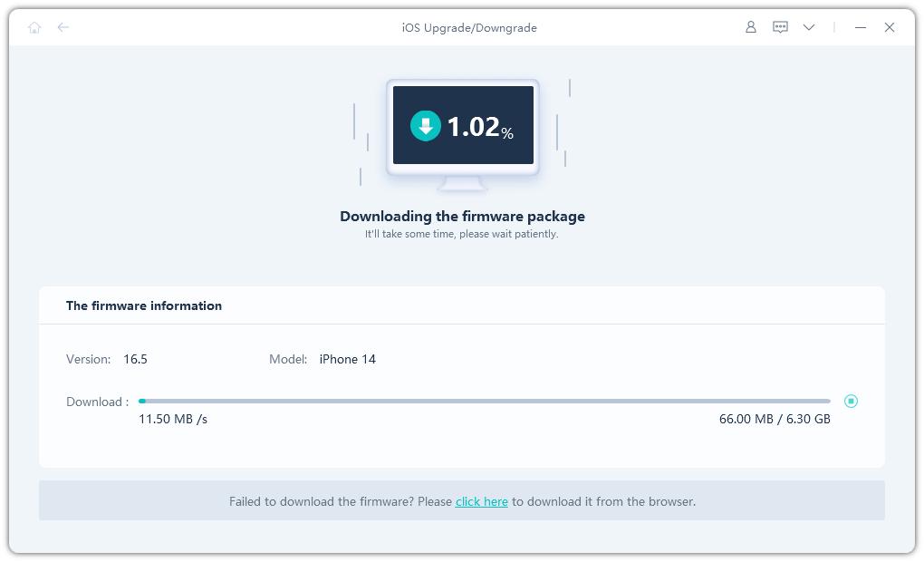Open the 'click here' browser download link

click(481, 501)
